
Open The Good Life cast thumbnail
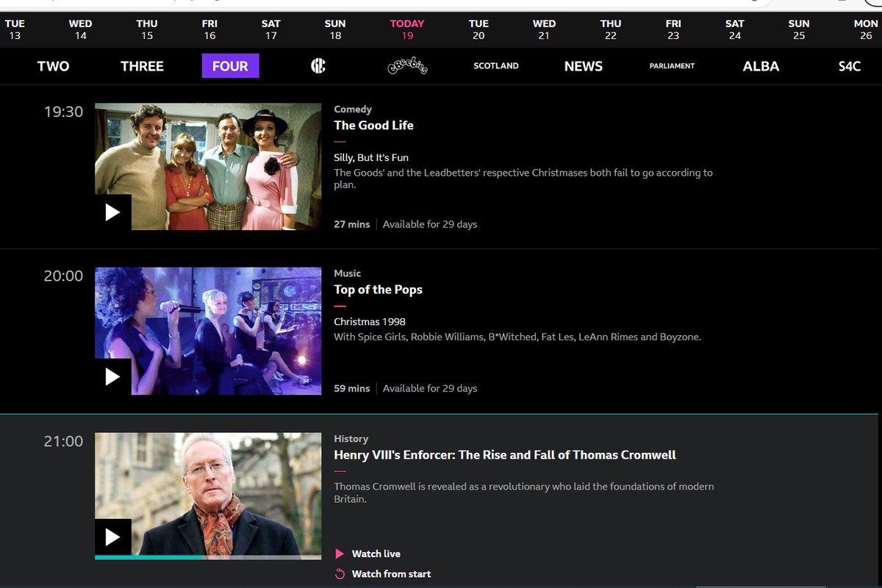click(x=208, y=167)
